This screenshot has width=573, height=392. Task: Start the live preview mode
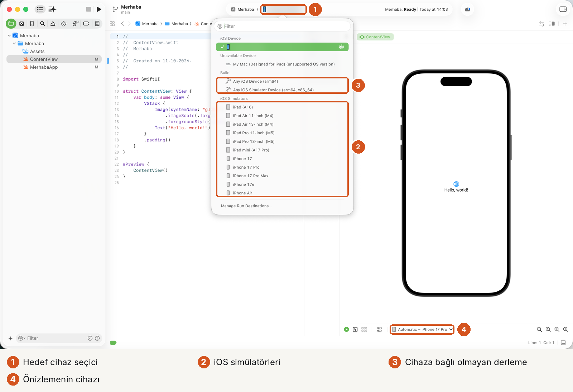tap(346, 329)
